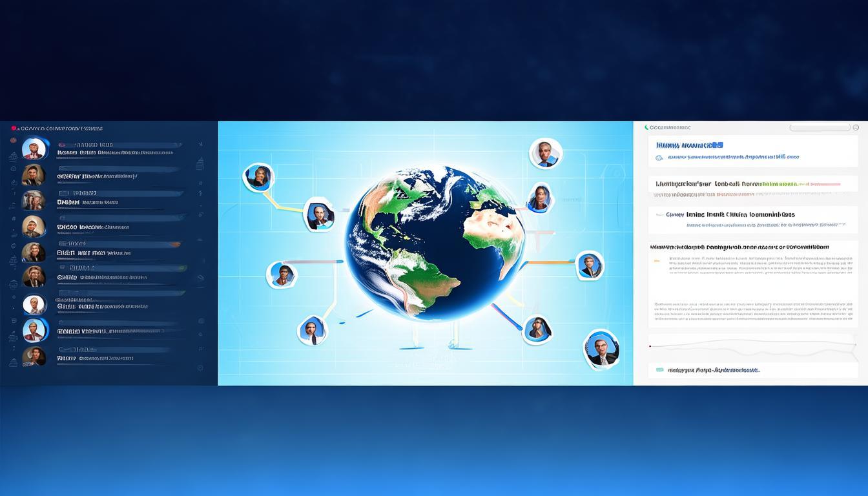Click the search field in the right panel header
Image resolution: width=868 pixels, height=496 pixels.
(820, 128)
